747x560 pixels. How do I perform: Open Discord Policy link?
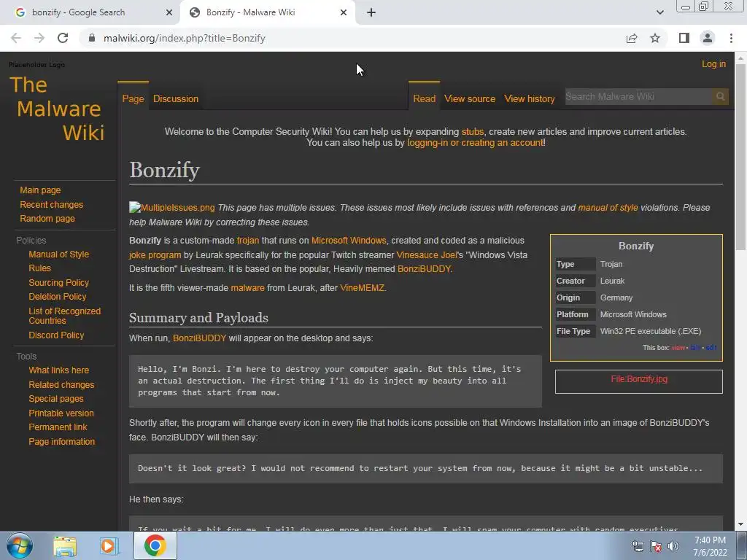click(56, 335)
